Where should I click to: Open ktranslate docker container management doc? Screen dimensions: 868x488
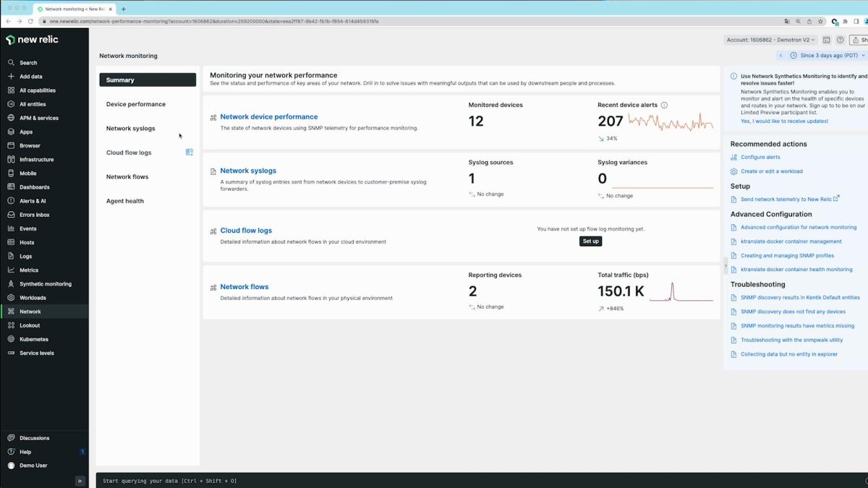click(791, 241)
